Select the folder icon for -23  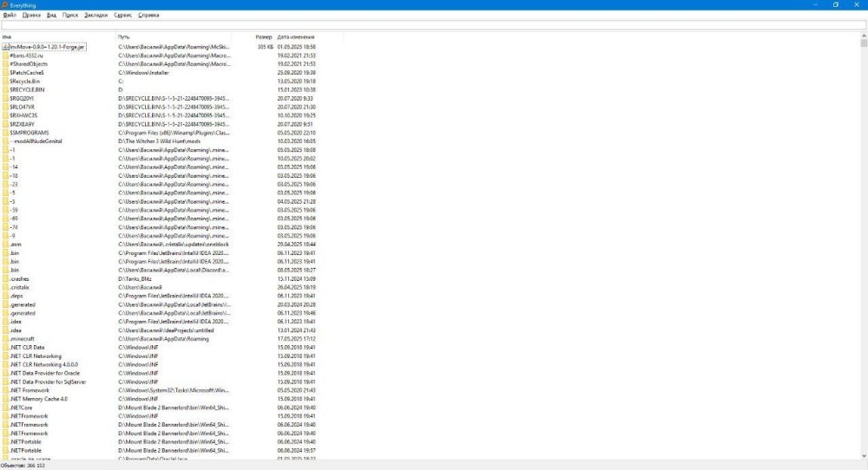(5, 184)
